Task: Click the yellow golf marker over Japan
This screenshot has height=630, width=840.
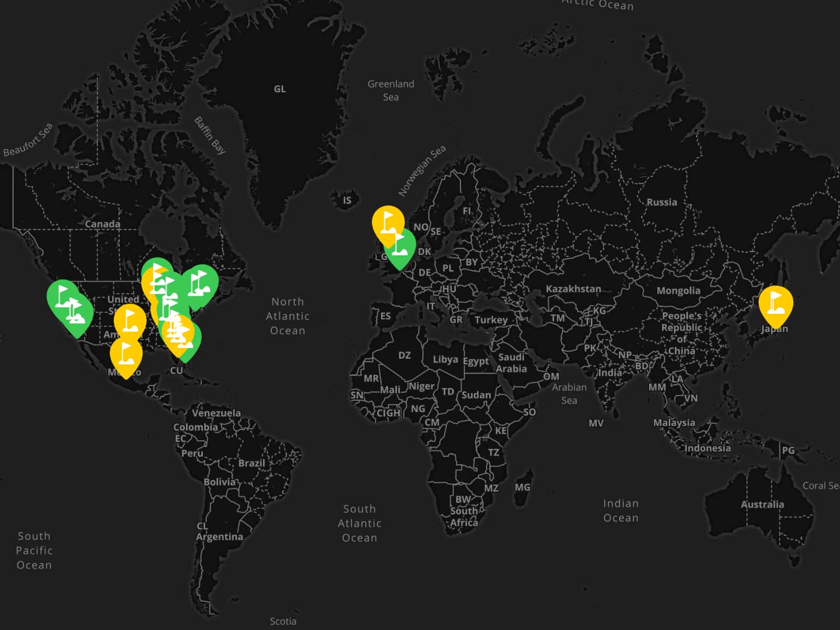Action: 775,302
